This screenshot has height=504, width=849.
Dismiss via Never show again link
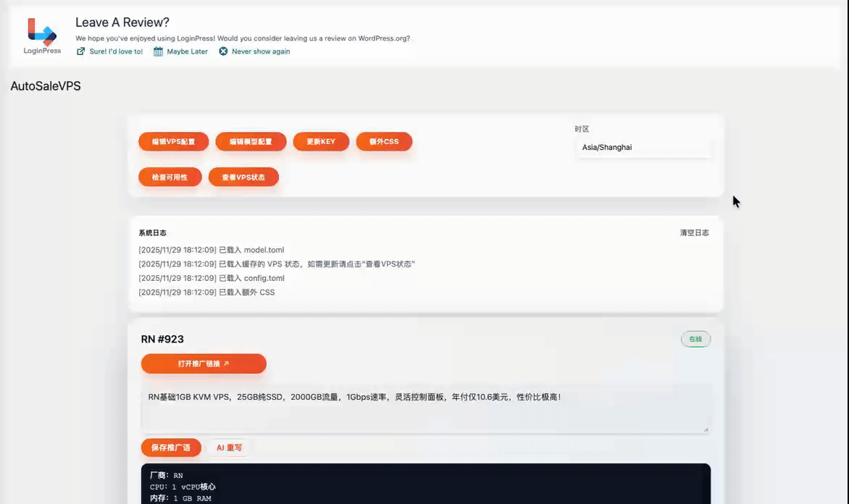pos(261,51)
